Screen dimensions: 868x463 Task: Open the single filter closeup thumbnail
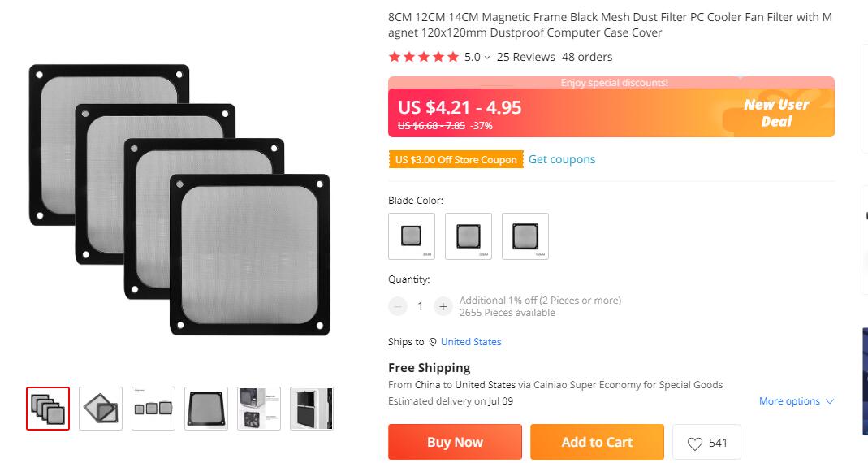tap(206, 409)
